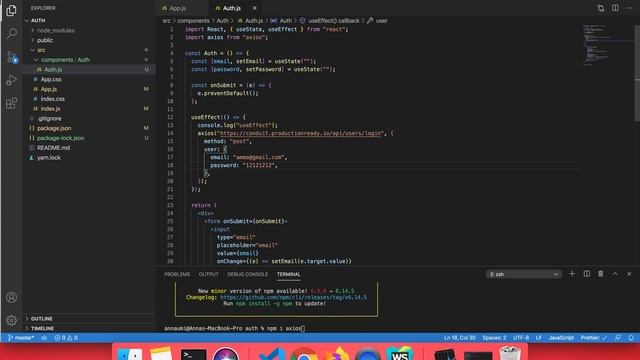Open changes compare icon in editor toolbar

[600, 8]
